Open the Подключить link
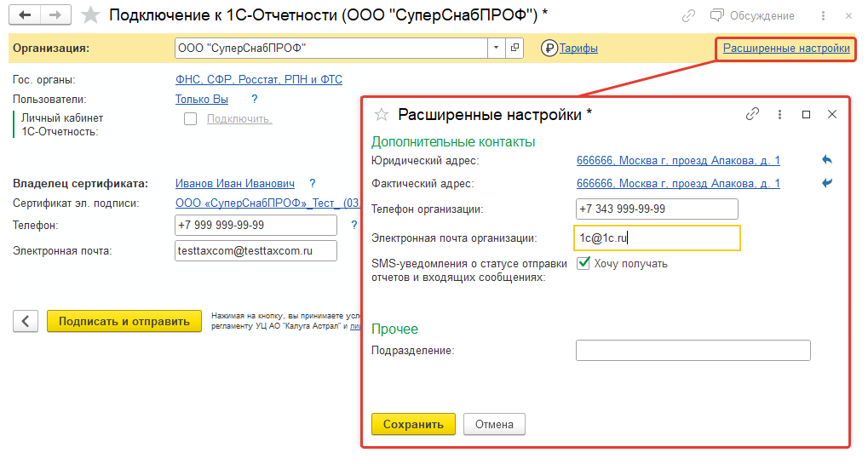 coord(239,119)
